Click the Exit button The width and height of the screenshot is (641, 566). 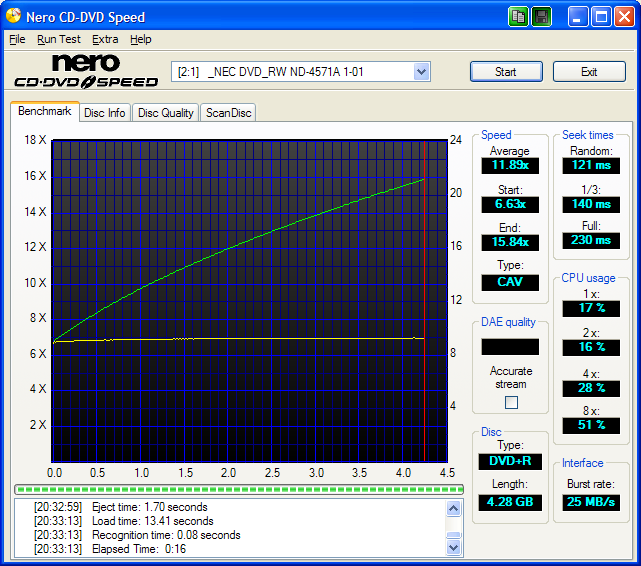(589, 72)
